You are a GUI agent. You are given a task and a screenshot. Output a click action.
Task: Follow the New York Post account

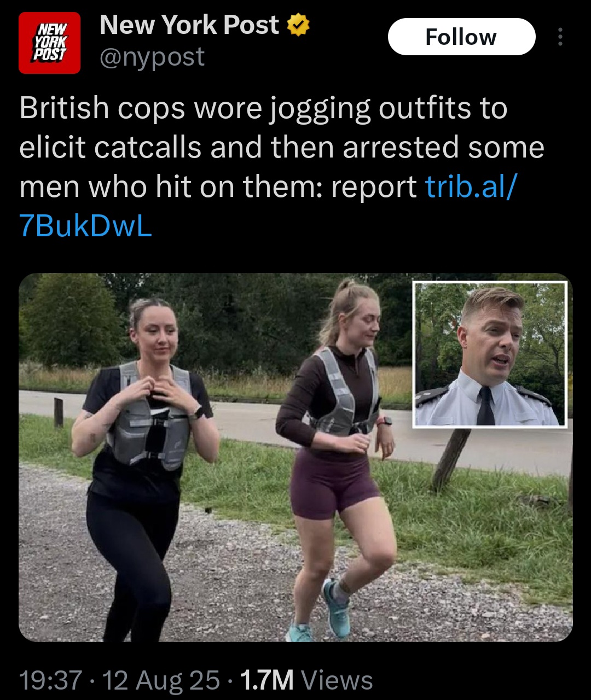pos(461,37)
